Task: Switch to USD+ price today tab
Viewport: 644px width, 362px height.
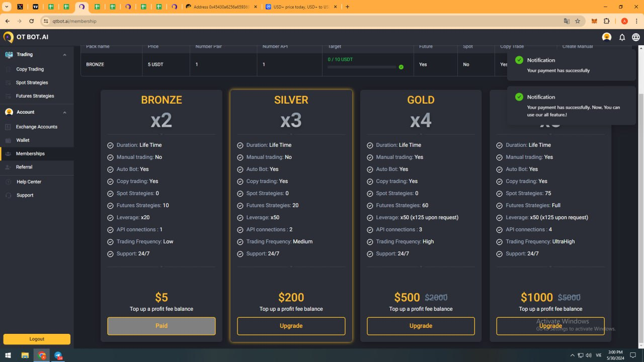Action: tap(300, 7)
